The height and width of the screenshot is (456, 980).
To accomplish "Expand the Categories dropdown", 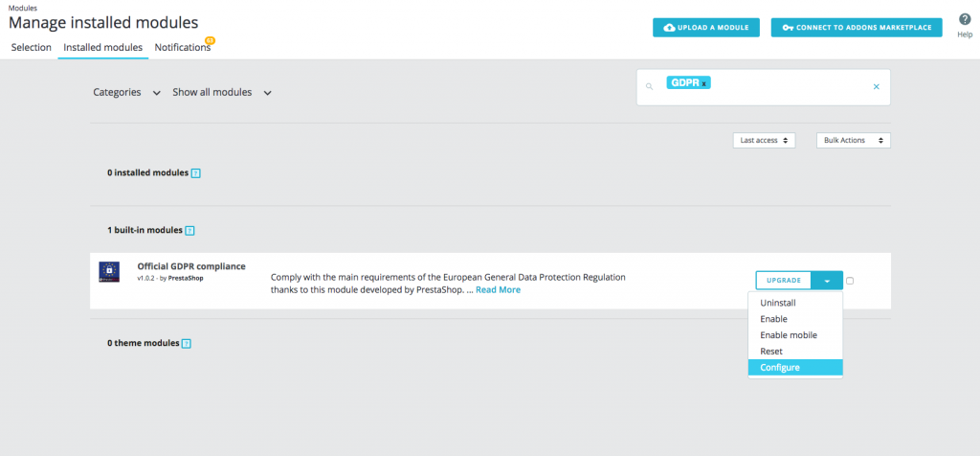I will tap(126, 93).
